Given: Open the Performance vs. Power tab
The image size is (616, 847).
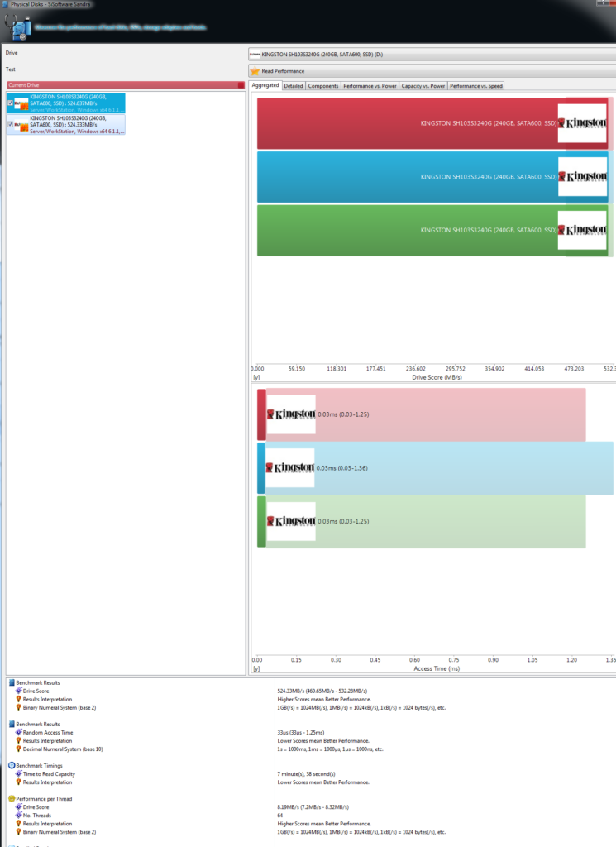Looking at the screenshot, I should (x=370, y=86).
